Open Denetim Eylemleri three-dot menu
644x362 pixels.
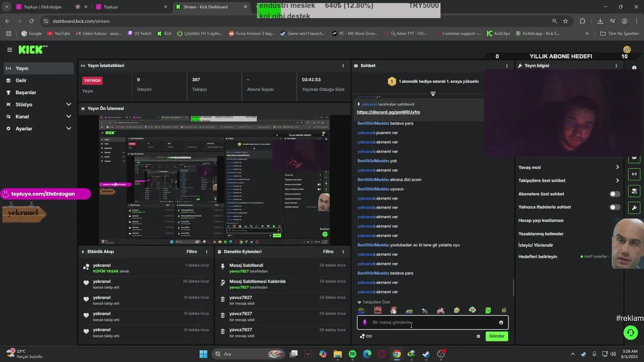343,252
